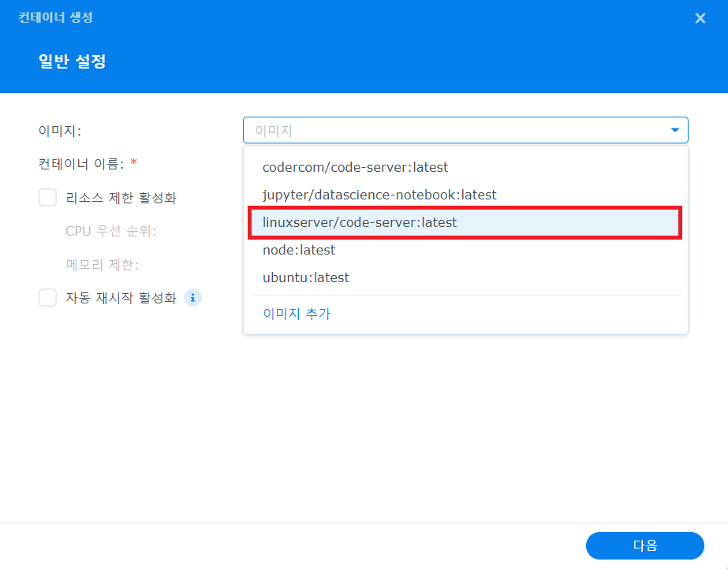
Task: Click the 일반 설정 heading
Action: (x=73, y=61)
